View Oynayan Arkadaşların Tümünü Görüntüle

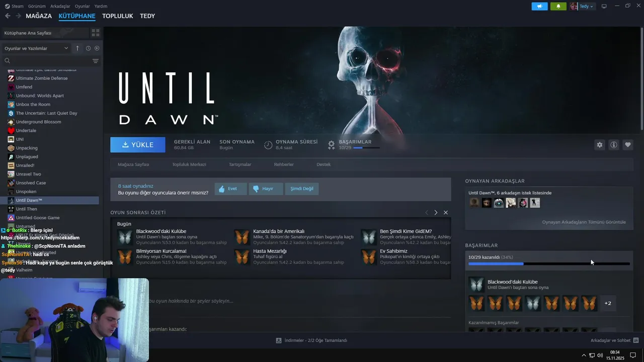point(584,222)
